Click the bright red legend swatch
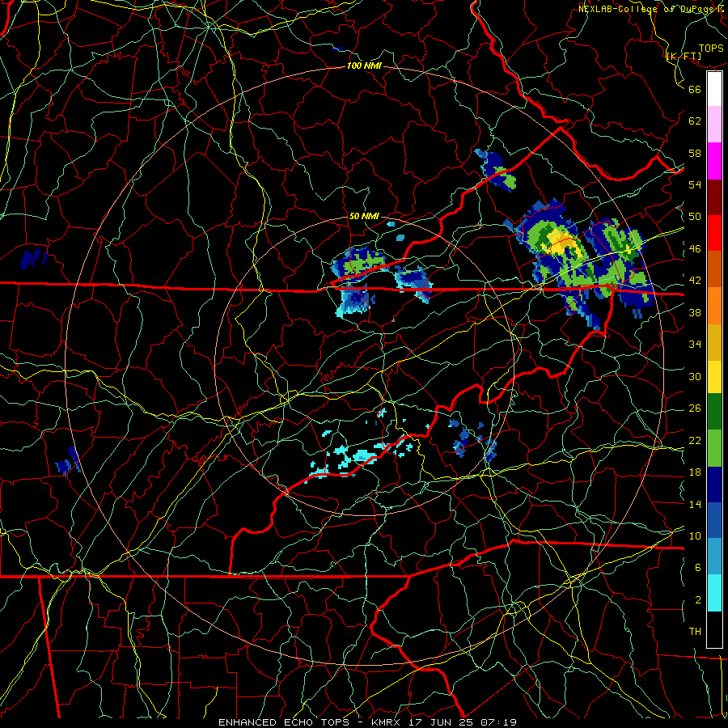 point(714,233)
